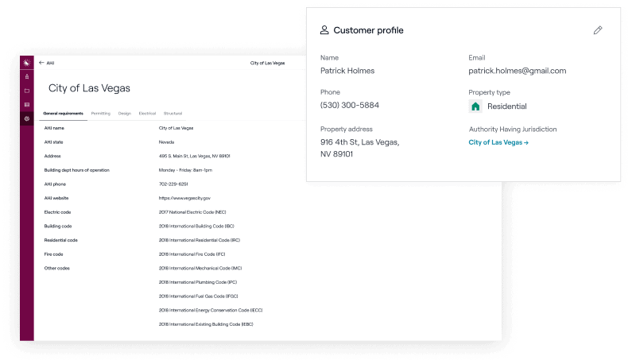Click the highlighted round icon in the sidebar

point(27,118)
